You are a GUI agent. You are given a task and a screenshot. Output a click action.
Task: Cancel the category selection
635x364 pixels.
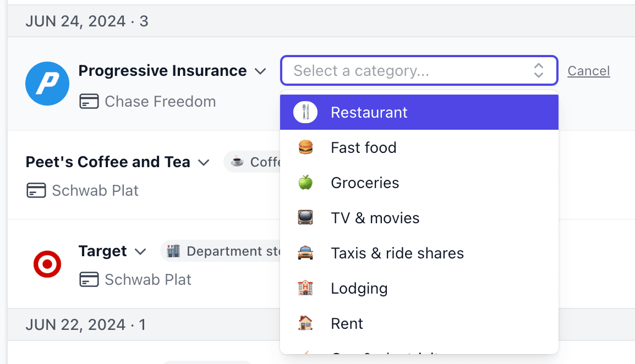(x=588, y=71)
